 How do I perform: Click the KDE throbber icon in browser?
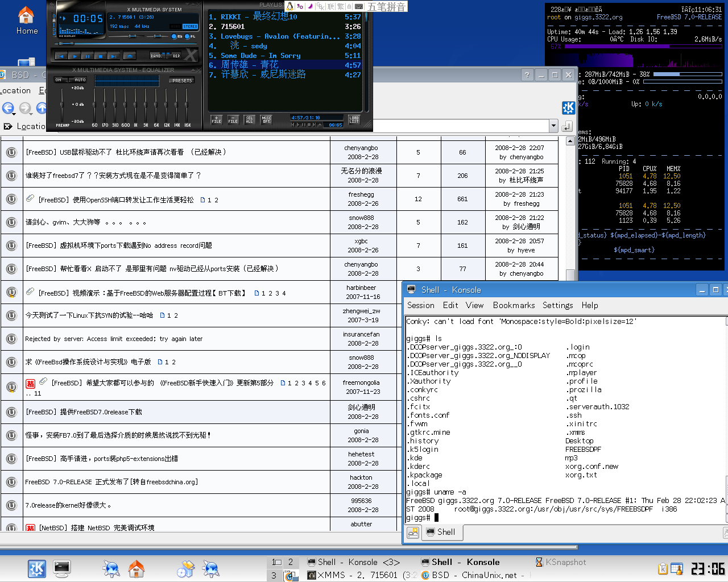coord(568,107)
